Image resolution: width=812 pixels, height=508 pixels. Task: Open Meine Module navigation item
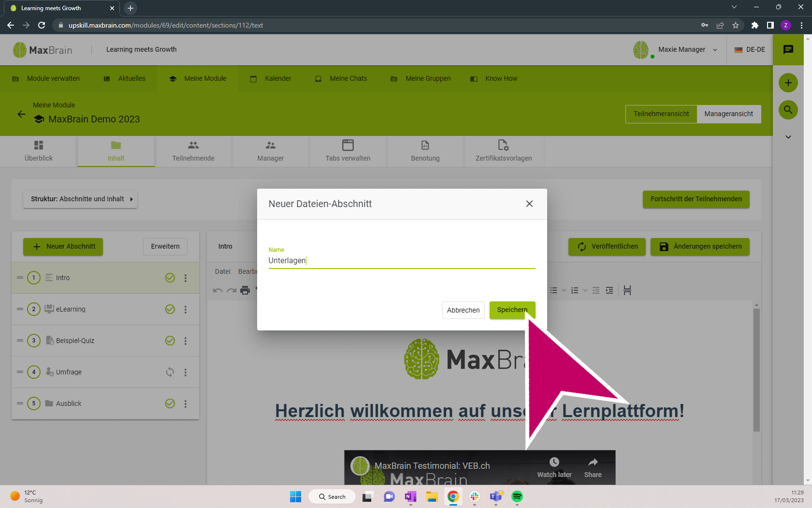click(198, 78)
